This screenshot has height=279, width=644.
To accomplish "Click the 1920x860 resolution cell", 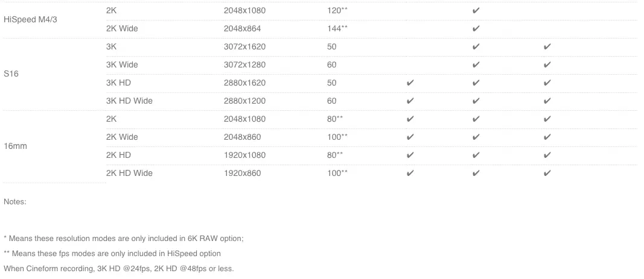I will pyautogui.click(x=242, y=173).
